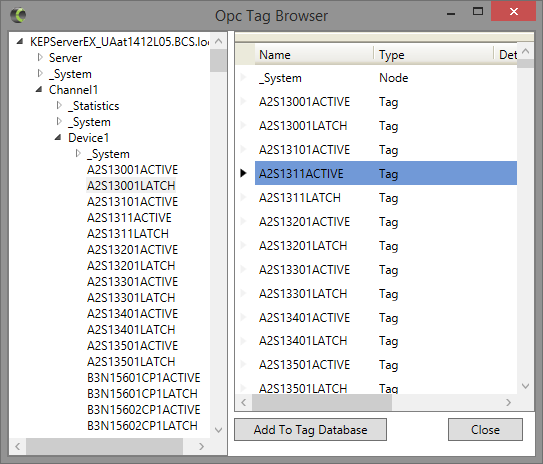Screen dimensions: 543x464
Task: Click the tree panel scroll down arrow
Action: [218, 430]
